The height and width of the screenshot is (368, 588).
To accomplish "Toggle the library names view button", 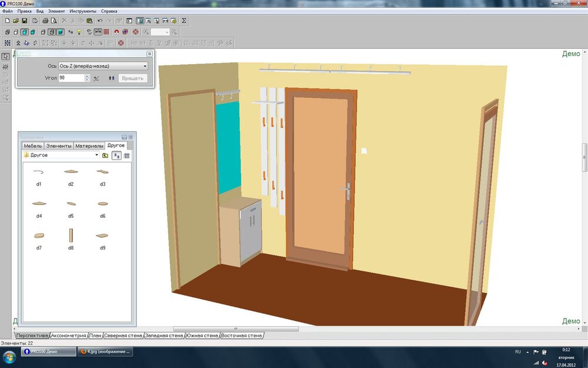I will tap(116, 155).
